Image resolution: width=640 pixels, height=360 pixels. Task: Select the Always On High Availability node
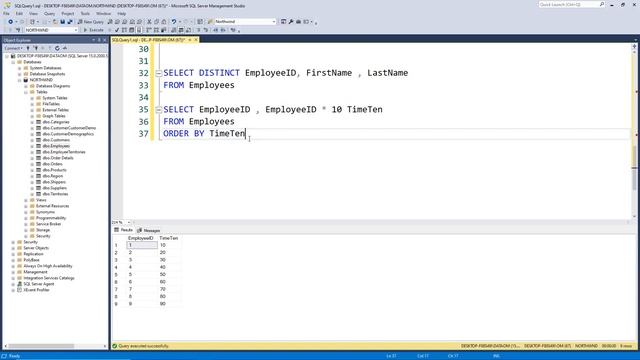coord(48,266)
